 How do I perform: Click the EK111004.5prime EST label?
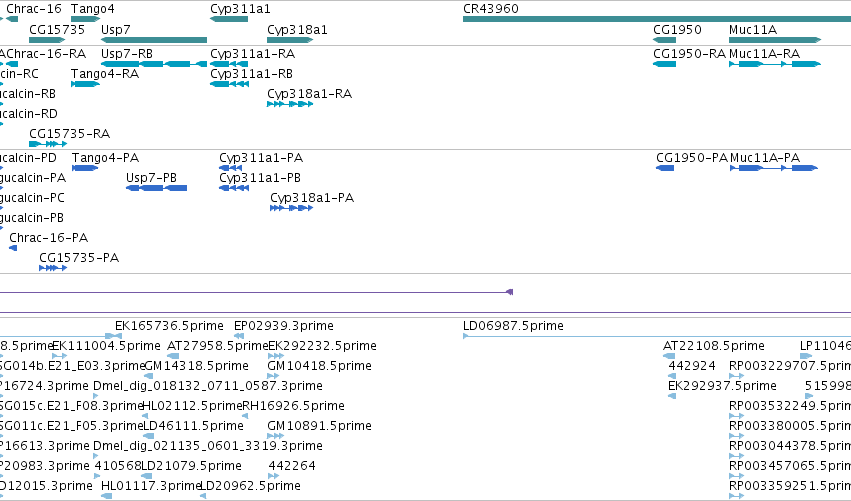click(106, 346)
